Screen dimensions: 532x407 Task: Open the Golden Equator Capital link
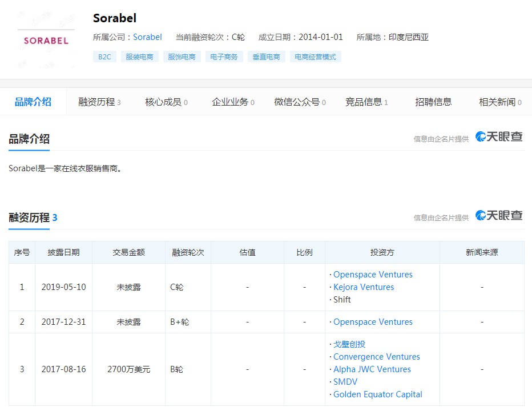coord(378,394)
